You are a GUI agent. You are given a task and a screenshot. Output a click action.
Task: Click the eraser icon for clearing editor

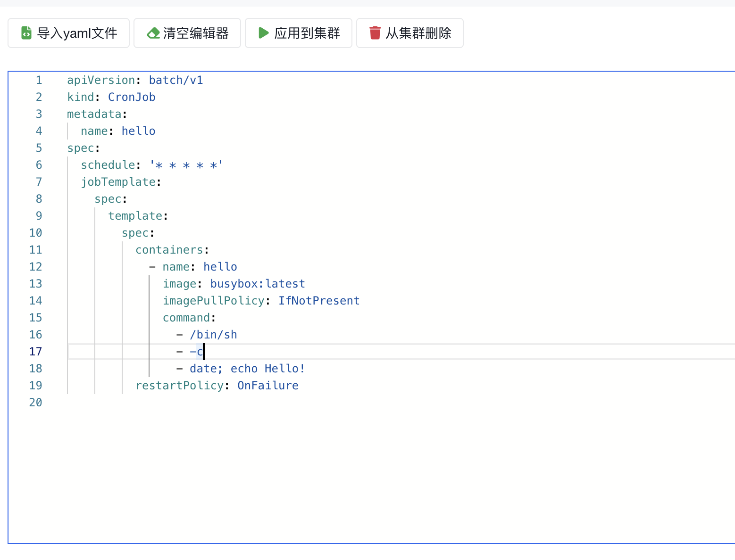pos(153,33)
